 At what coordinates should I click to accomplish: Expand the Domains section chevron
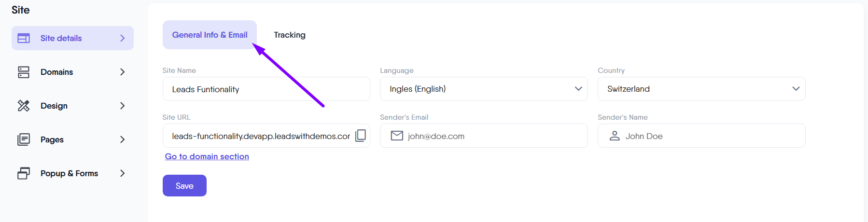point(123,72)
